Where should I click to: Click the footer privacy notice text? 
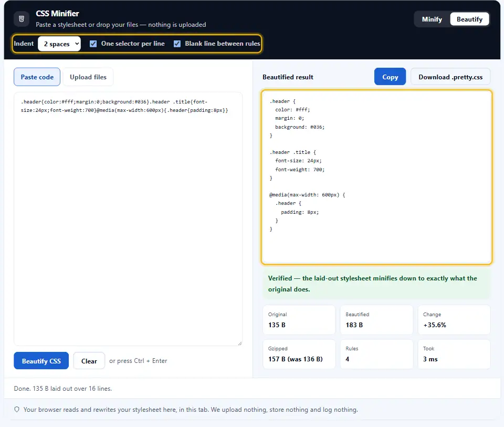coord(191,410)
